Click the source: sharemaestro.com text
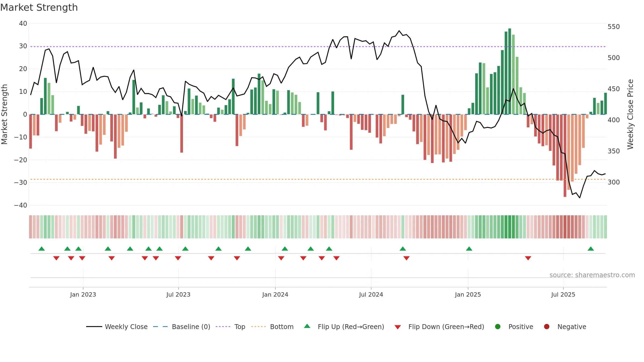This screenshot has width=644, height=362. point(592,275)
